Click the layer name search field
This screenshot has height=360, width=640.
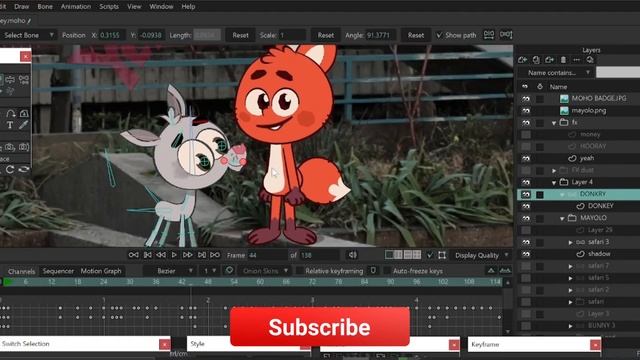point(618,73)
